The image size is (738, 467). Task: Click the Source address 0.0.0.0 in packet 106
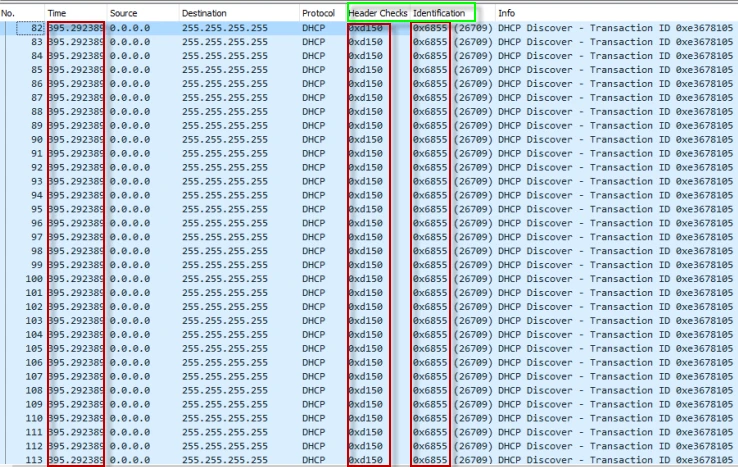point(130,362)
